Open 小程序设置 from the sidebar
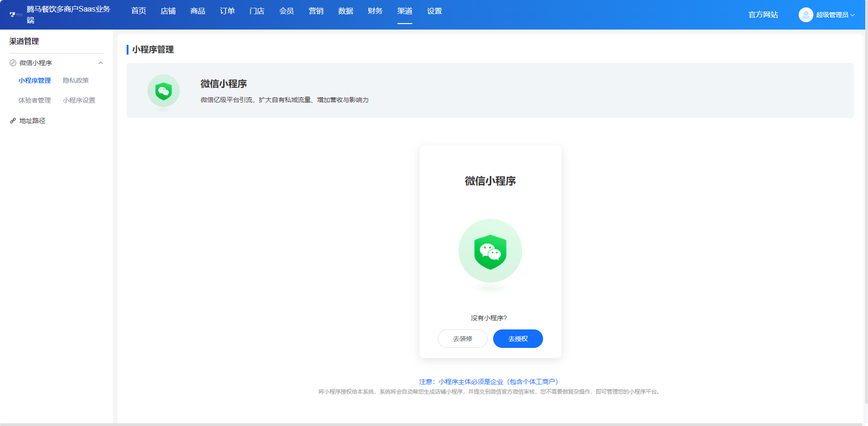The height and width of the screenshot is (426, 868). pos(79,100)
